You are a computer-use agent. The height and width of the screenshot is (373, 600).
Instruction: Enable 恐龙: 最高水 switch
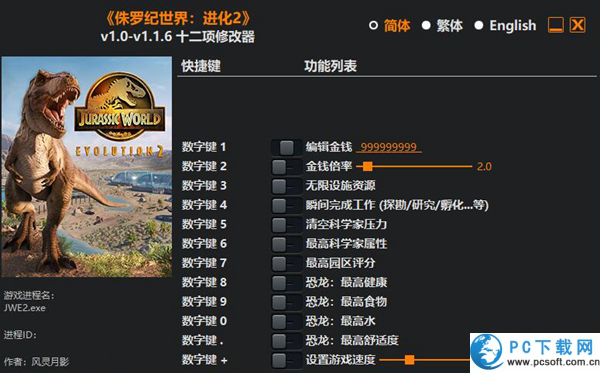pyautogui.click(x=287, y=321)
